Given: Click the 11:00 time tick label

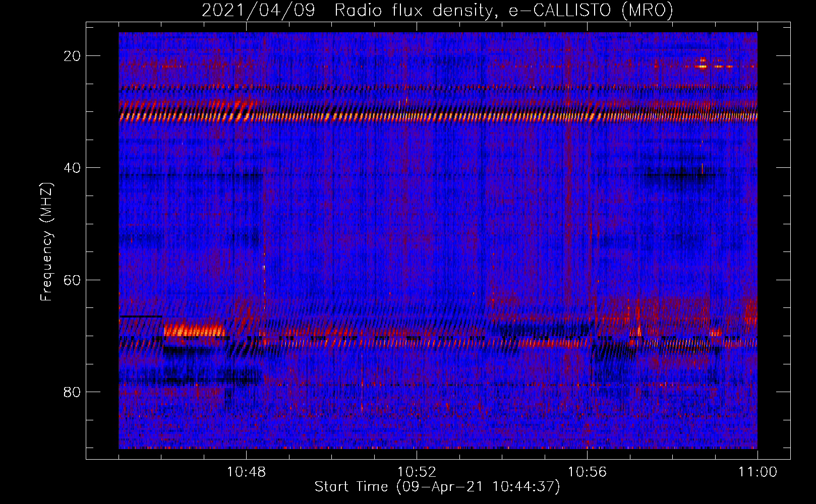Looking at the screenshot, I should pos(757,472).
